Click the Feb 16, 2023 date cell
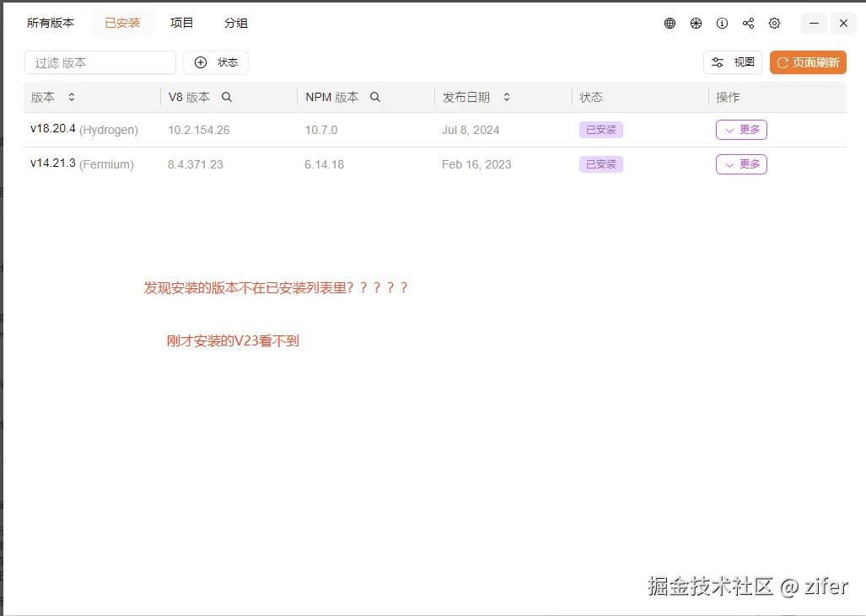Viewport: 866px width, 616px height. [476, 164]
